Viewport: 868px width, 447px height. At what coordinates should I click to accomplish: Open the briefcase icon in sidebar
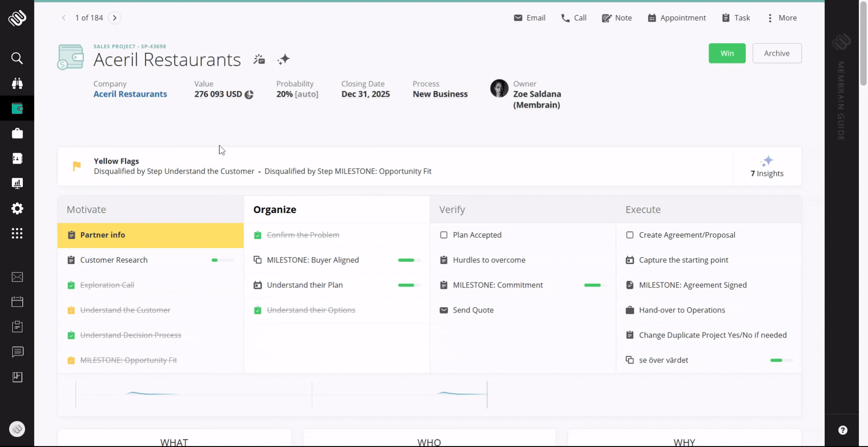[x=17, y=134]
